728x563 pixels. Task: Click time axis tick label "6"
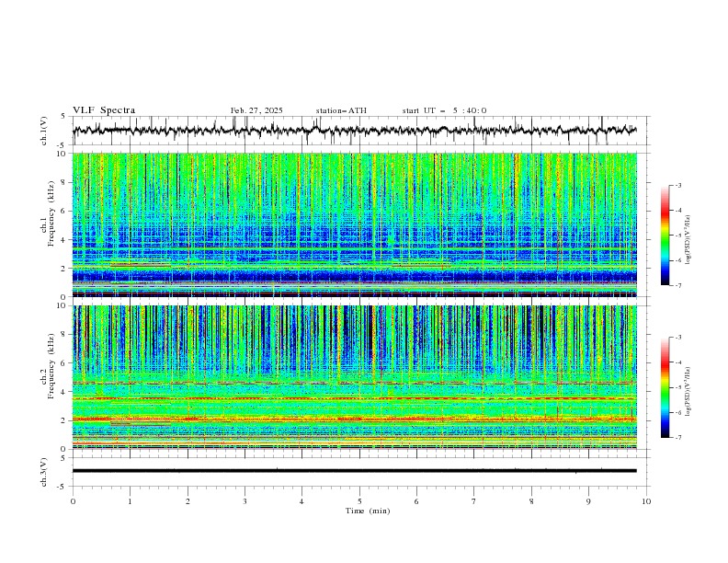416,501
